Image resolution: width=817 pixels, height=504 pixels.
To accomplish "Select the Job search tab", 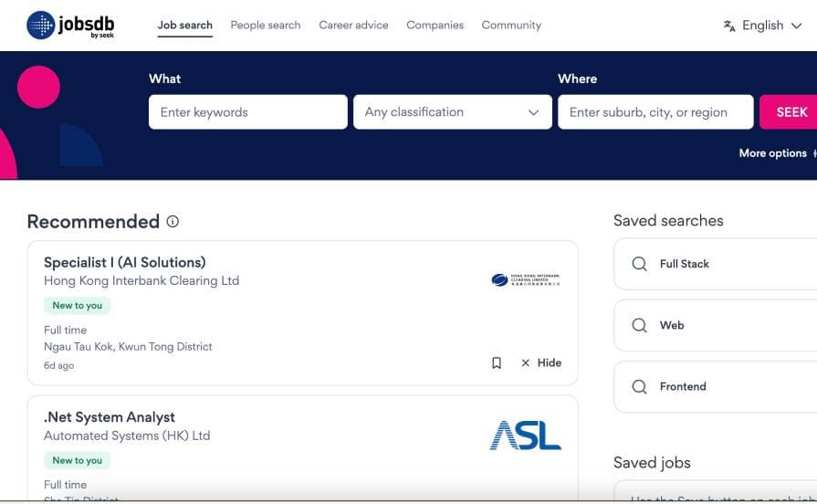I will click(185, 25).
